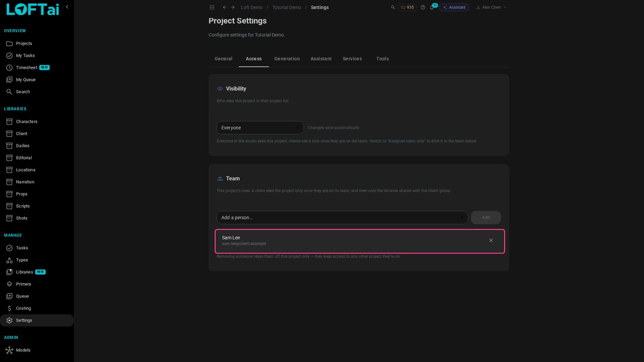Open the Search item in the sidebar

(x=37, y=92)
